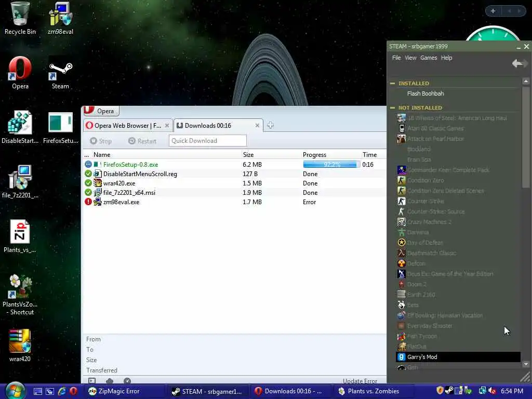Select Garry's Mod in Steam list
The height and width of the screenshot is (399, 532).
pyautogui.click(x=458, y=357)
